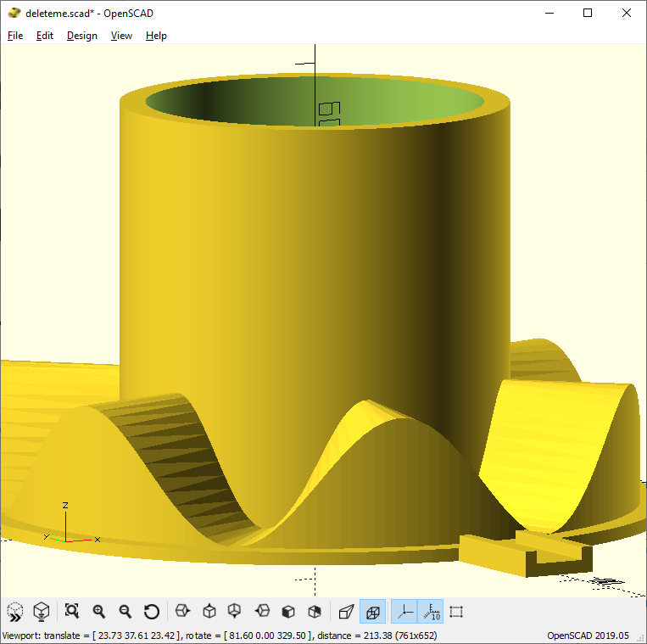This screenshot has height=644, width=647.
Task: Switch to the Bottom view cube icon
Action: [235, 611]
